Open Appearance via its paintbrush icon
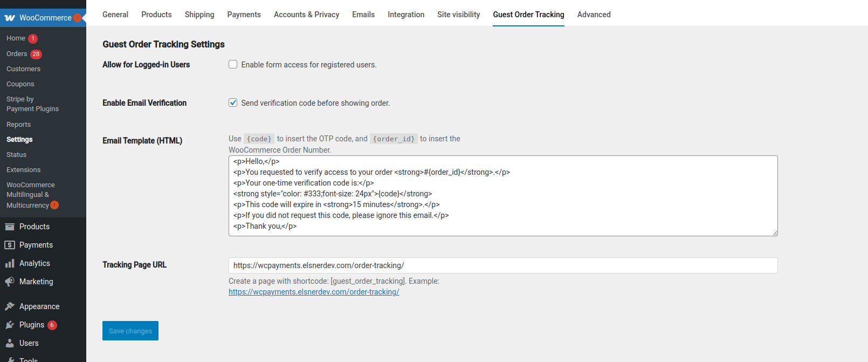The image size is (868, 362). [x=10, y=306]
